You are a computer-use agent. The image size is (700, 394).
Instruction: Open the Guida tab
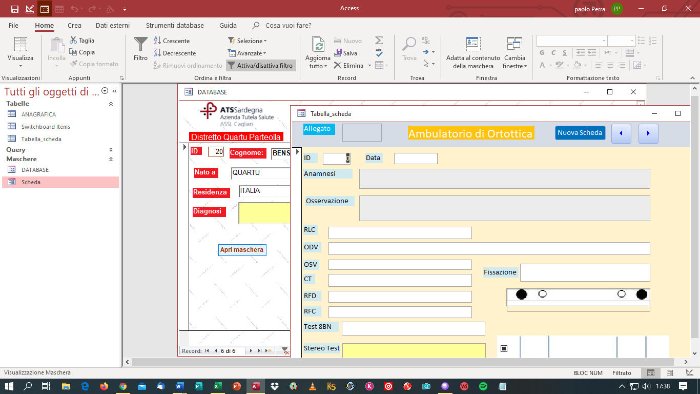228,25
